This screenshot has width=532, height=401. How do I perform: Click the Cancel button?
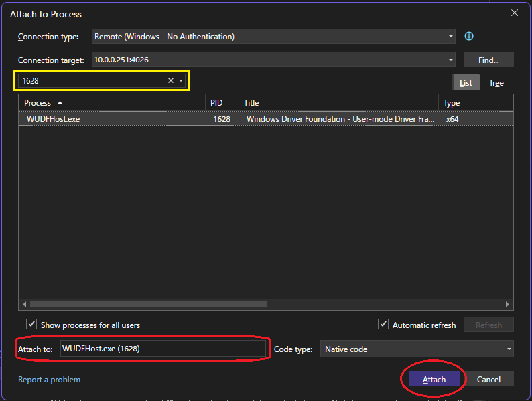(488, 380)
